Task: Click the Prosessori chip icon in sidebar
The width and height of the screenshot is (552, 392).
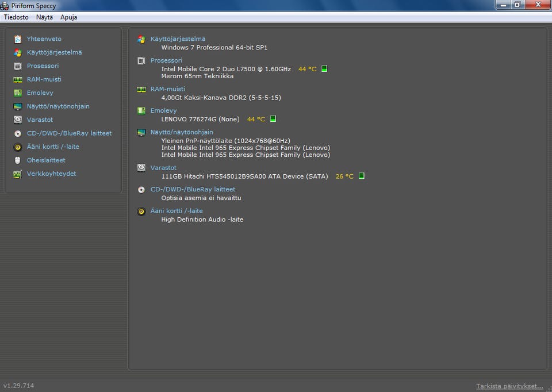Action: click(18, 66)
